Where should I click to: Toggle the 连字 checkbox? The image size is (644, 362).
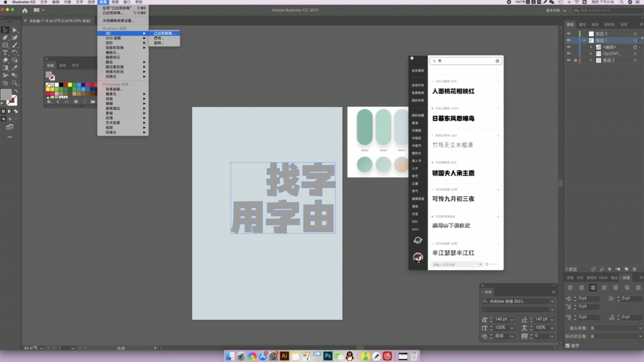click(x=568, y=345)
